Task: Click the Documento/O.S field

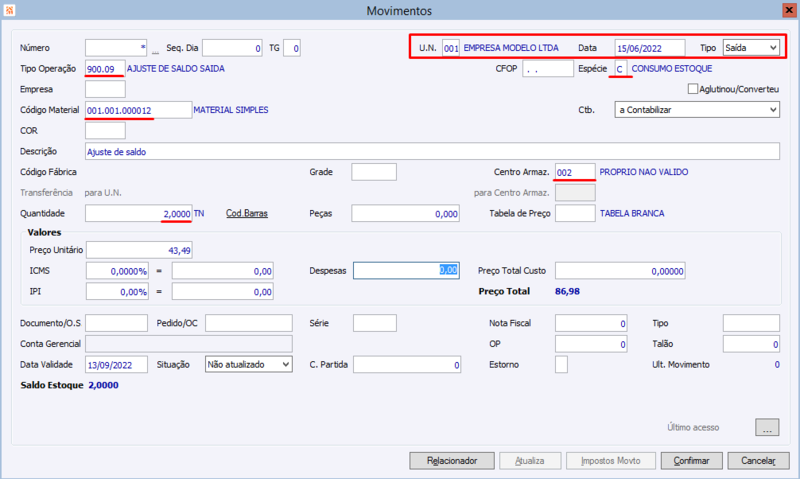Action: pyautogui.click(x=116, y=323)
